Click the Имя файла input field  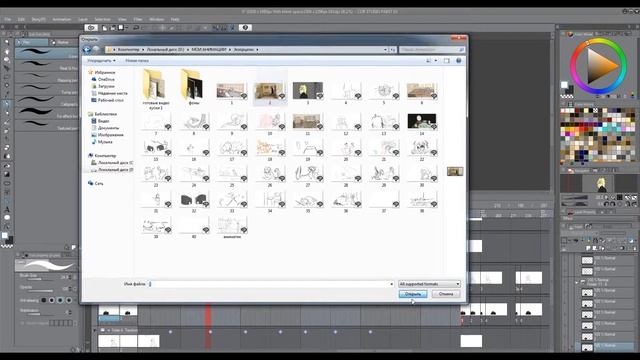(x=271, y=284)
